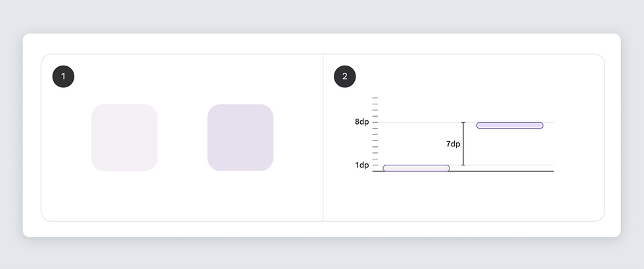Viewport: 644px width, 269px height.
Task: Click the horizontal guideline at 1dp level
Action: [x=506, y=165]
